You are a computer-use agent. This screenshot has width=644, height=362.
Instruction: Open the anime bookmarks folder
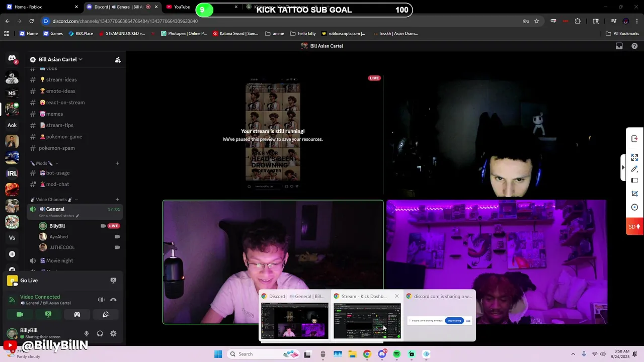(274, 34)
